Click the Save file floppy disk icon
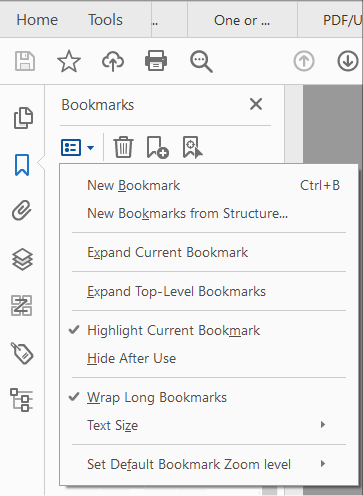Screen dimensions: 363x496 25,61
